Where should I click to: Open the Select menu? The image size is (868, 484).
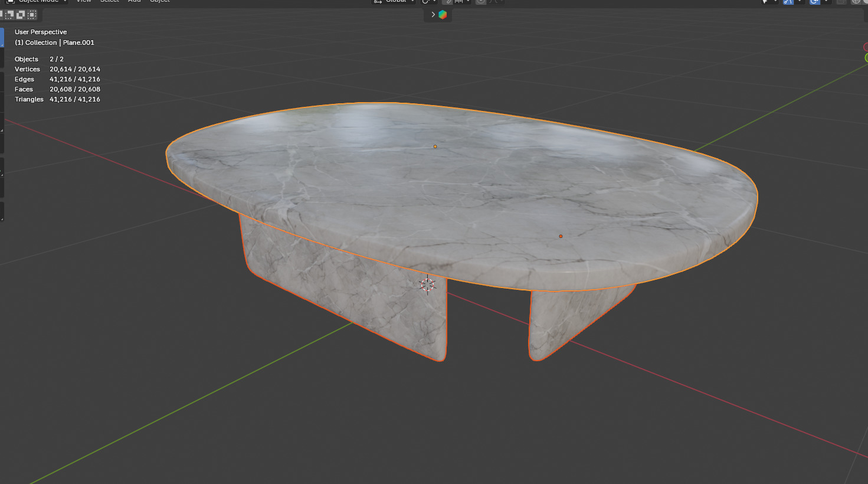click(x=110, y=2)
